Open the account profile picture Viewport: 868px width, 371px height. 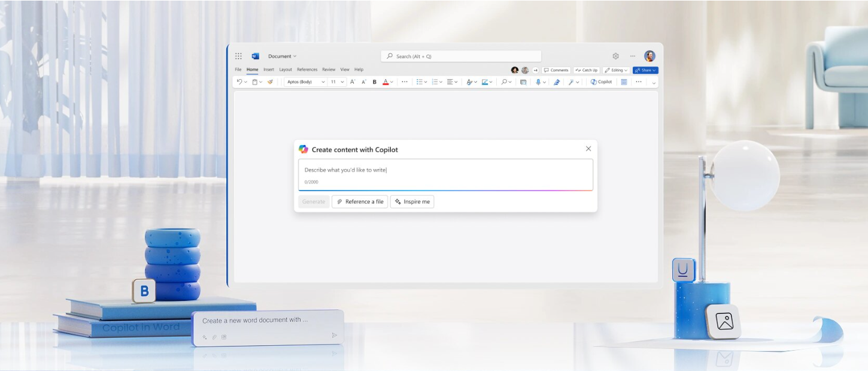pyautogui.click(x=650, y=56)
